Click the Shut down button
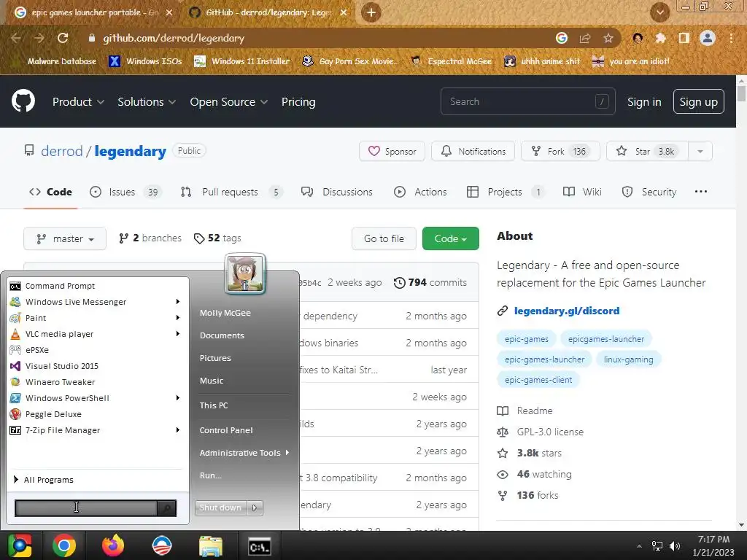Image resolution: width=747 pixels, height=560 pixels. pos(221,507)
